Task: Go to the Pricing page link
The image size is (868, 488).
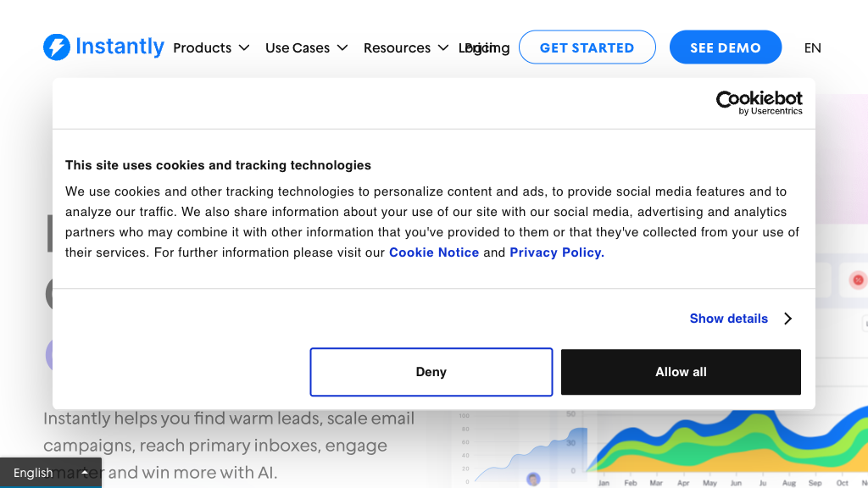Action: (484, 47)
